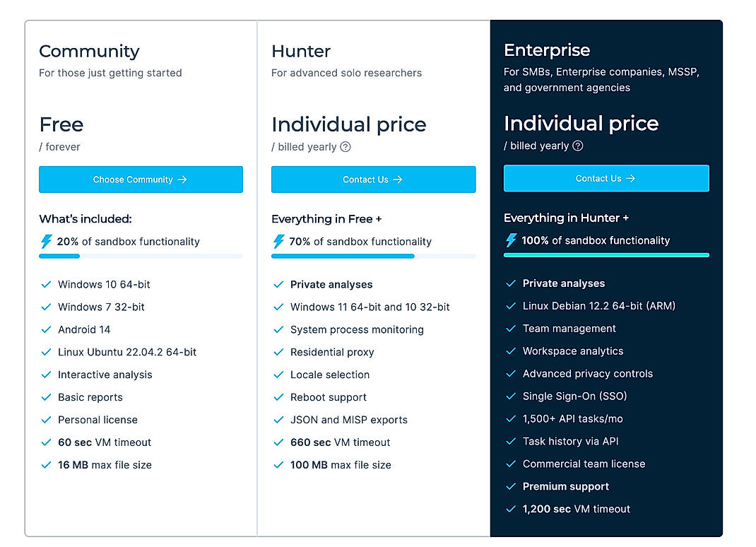The height and width of the screenshot is (547, 756).
Task: Expand details under Everything in Free +
Action: click(326, 219)
